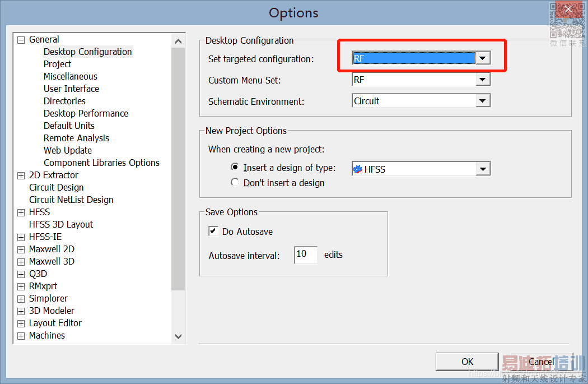The width and height of the screenshot is (588, 384).
Task: Click the tree scrollbar down arrow
Action: pos(178,336)
